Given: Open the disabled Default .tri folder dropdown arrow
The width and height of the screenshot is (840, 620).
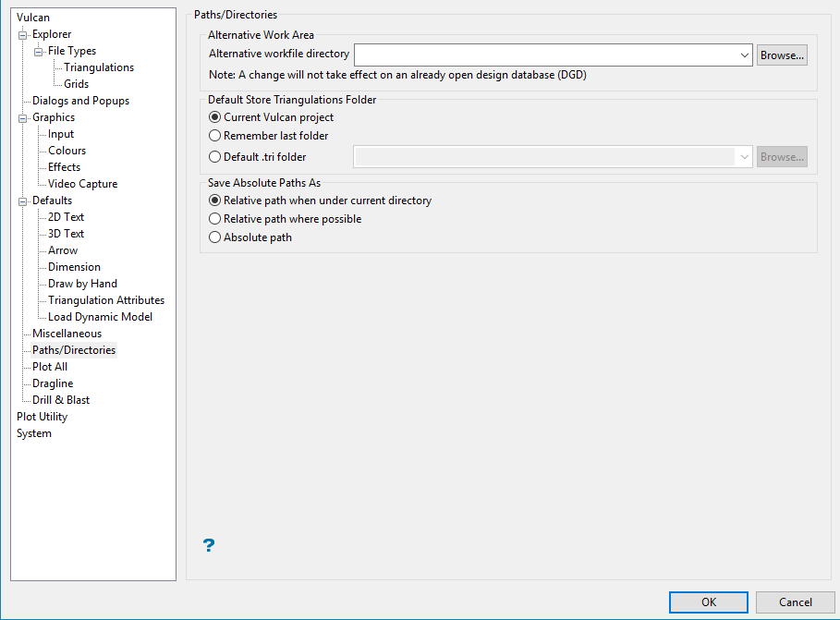Looking at the screenshot, I should [744, 157].
